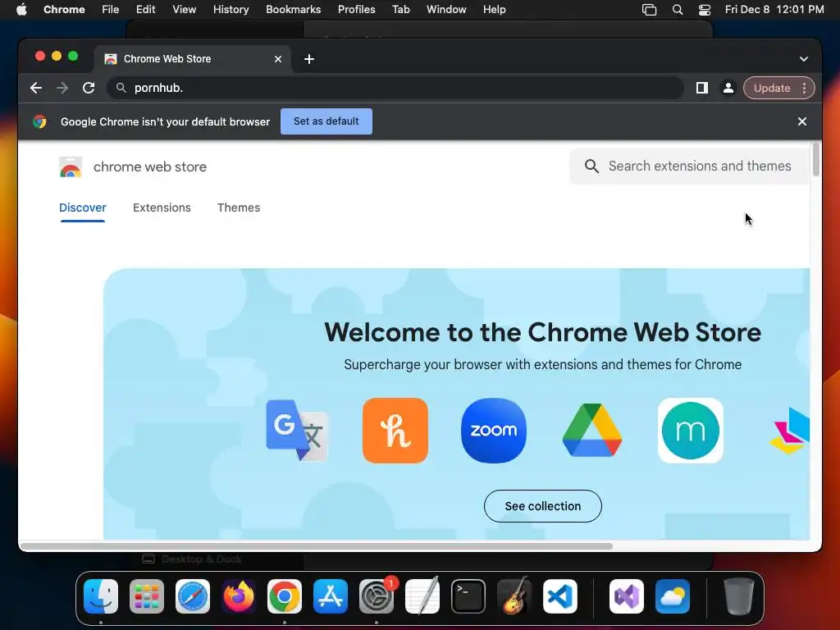Click the Chrome icon in the infobar

pyautogui.click(x=39, y=121)
